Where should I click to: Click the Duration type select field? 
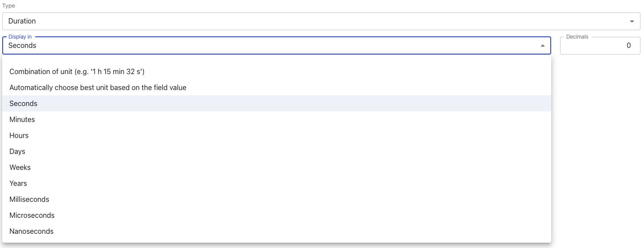[311, 21]
